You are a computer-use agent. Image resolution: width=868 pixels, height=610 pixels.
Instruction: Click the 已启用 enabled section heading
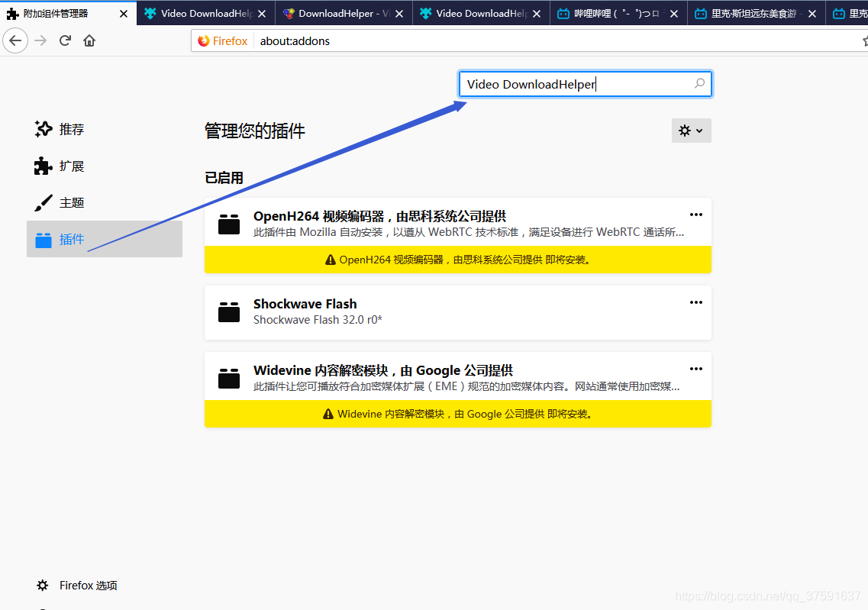point(224,178)
